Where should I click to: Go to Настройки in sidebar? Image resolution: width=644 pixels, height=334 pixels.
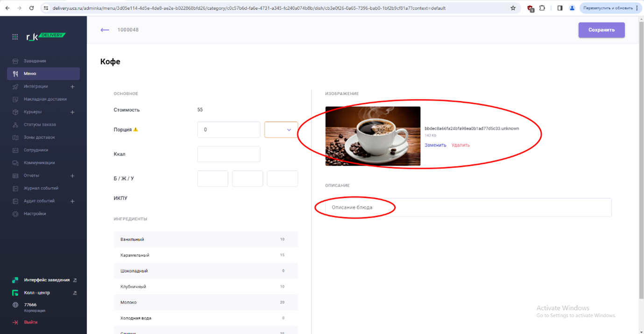35,214
